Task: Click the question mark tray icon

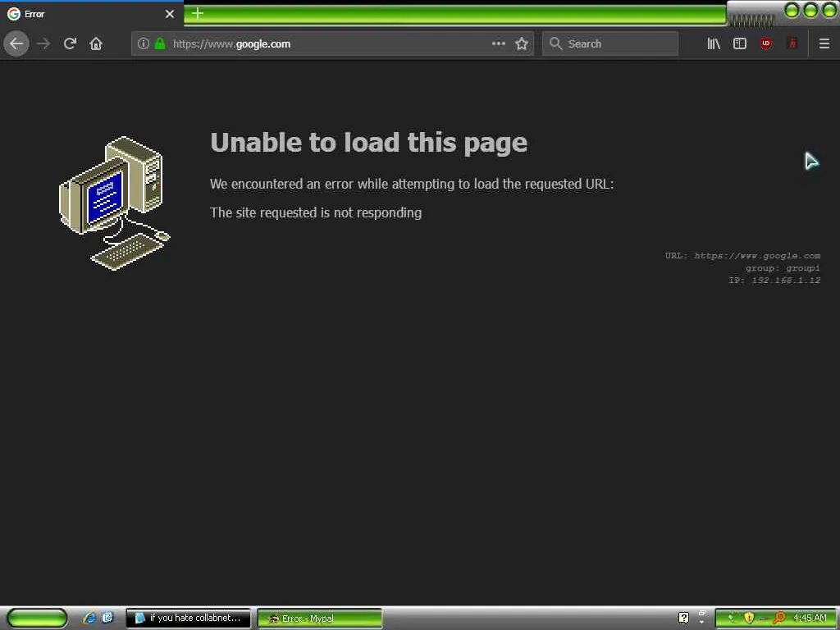Action: click(683, 619)
